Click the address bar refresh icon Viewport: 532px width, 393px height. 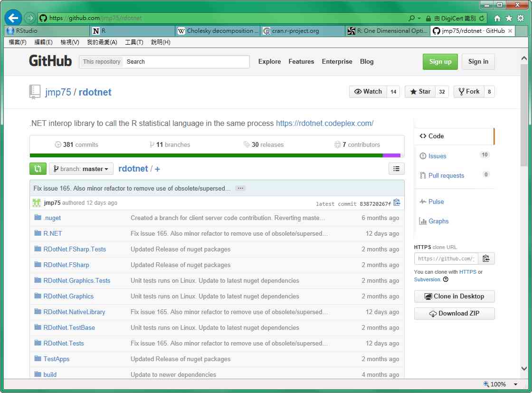point(482,18)
